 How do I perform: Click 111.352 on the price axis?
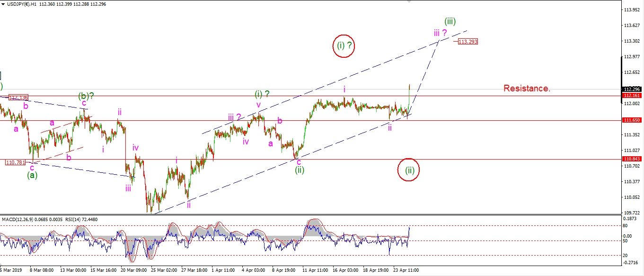coord(632,135)
